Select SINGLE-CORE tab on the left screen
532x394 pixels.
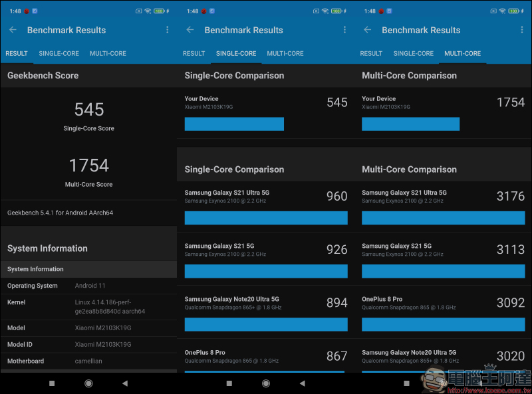point(59,54)
